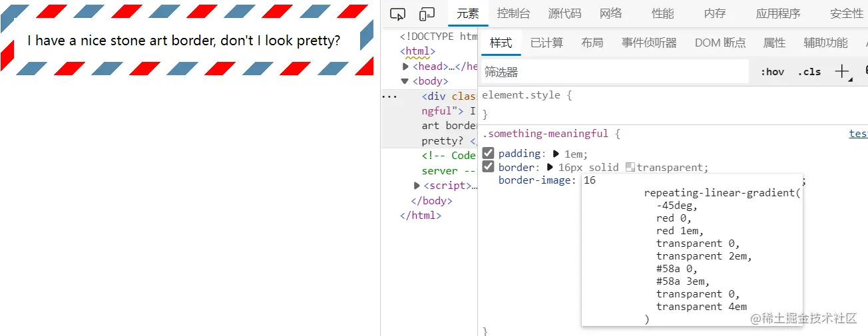Open the 性能 tab
The image size is (868, 336).
[x=662, y=14]
